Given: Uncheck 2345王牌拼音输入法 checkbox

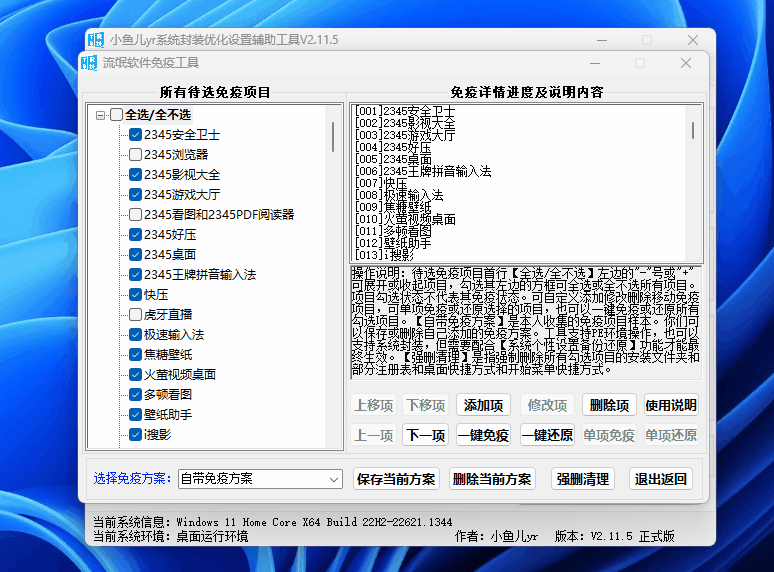Looking at the screenshot, I should coord(135,274).
